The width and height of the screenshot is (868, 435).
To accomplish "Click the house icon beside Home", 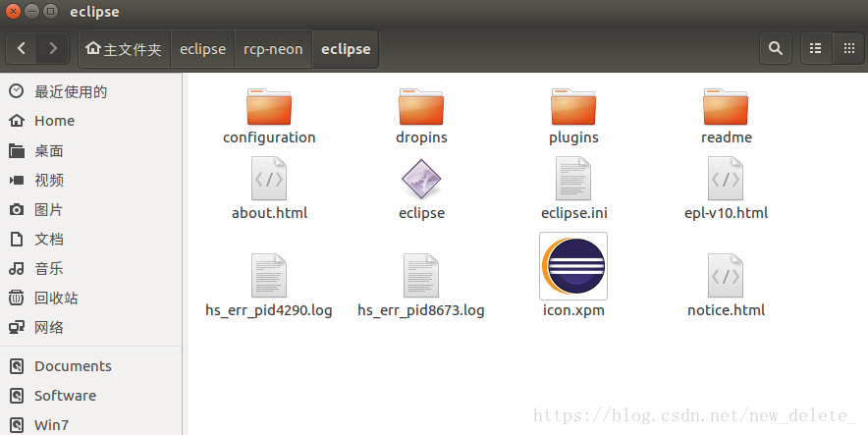I will coord(17,121).
